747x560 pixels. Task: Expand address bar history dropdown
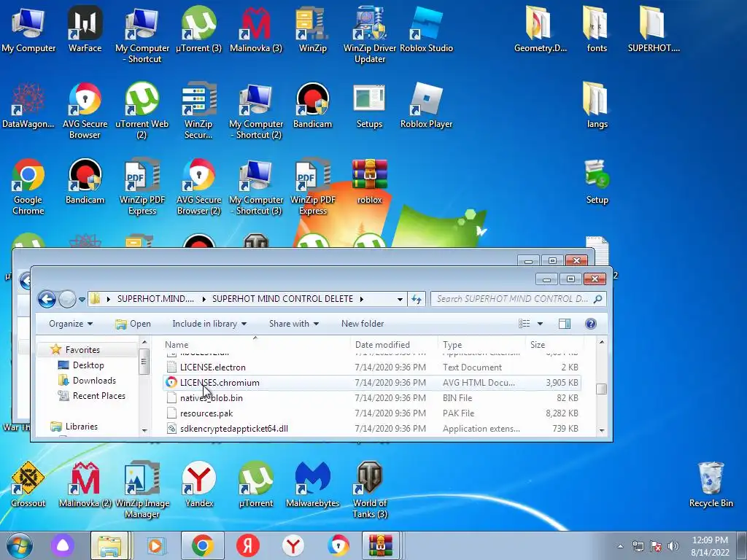[x=400, y=299]
